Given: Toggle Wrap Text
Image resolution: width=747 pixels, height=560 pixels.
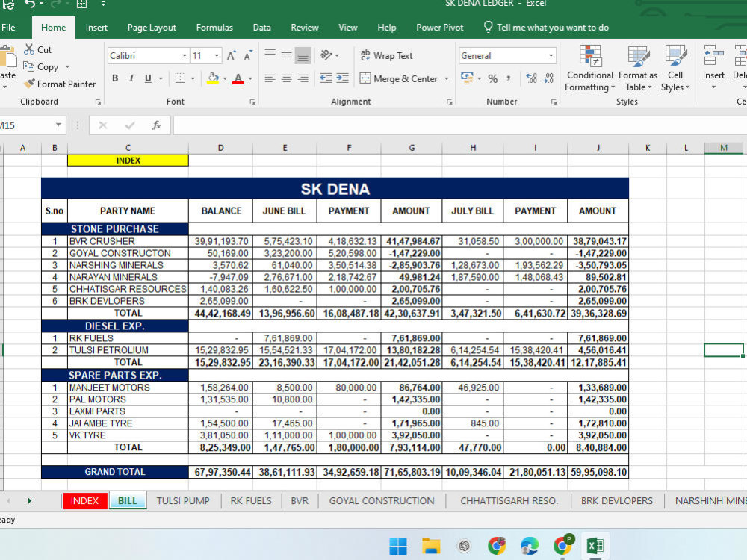Looking at the screenshot, I should coord(386,56).
